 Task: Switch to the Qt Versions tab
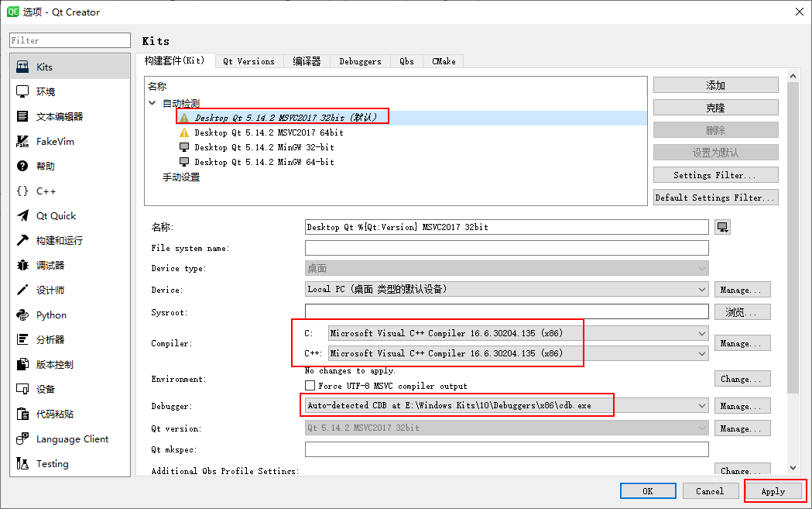pos(249,60)
